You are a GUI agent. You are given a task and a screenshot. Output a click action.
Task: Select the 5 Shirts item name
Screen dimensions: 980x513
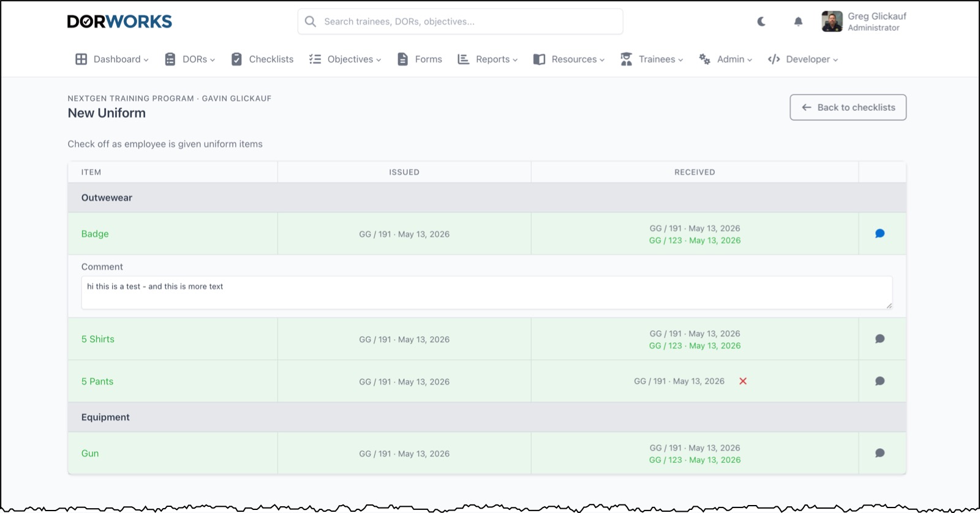[98, 339]
